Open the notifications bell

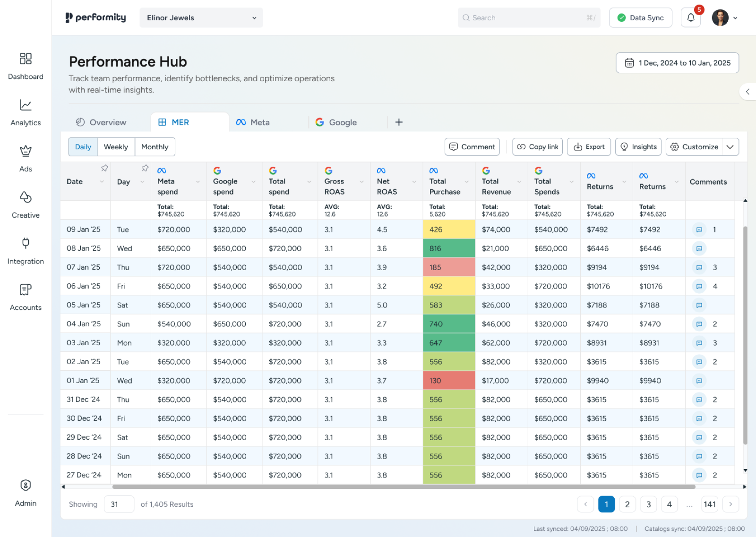point(691,17)
